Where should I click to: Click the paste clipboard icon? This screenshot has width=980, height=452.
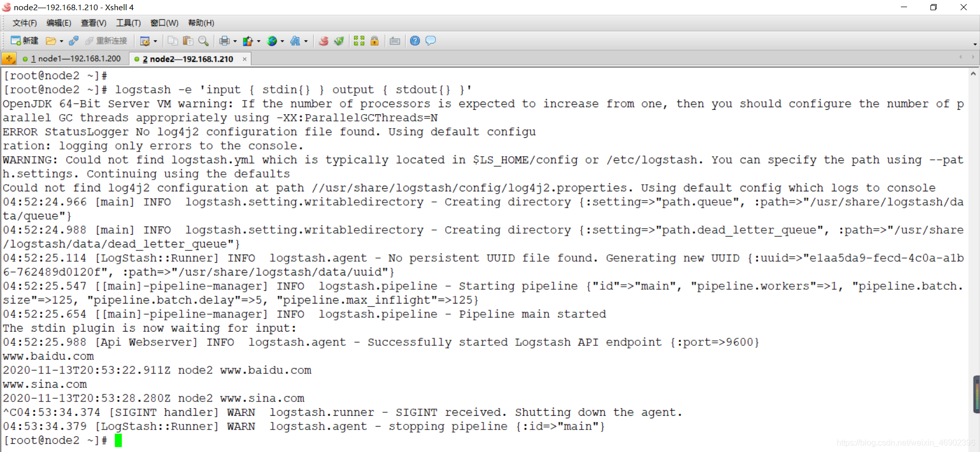(x=188, y=41)
